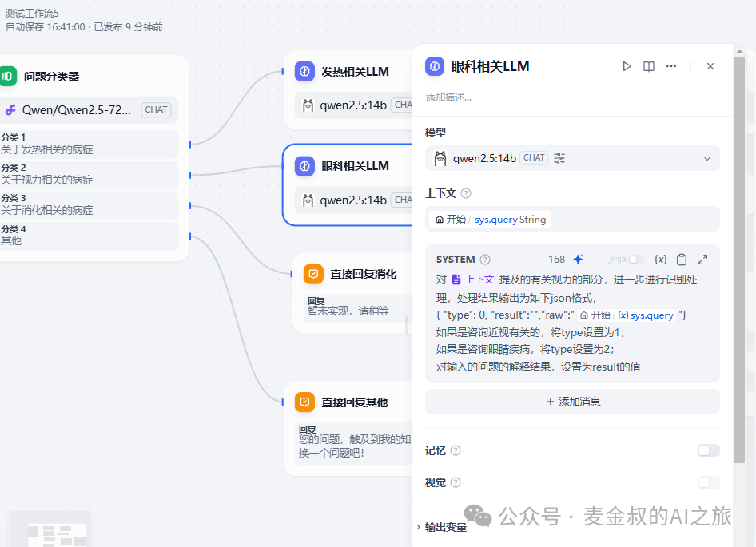Screen dimensions: 756x547
Task: Click the 添加描述 description field
Action: click(448, 97)
